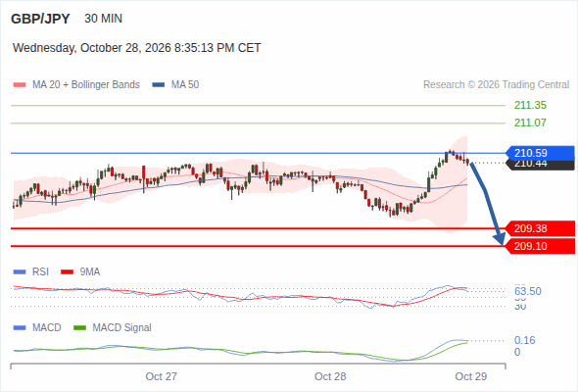Click the Oct 27 date axis label

pos(161,376)
